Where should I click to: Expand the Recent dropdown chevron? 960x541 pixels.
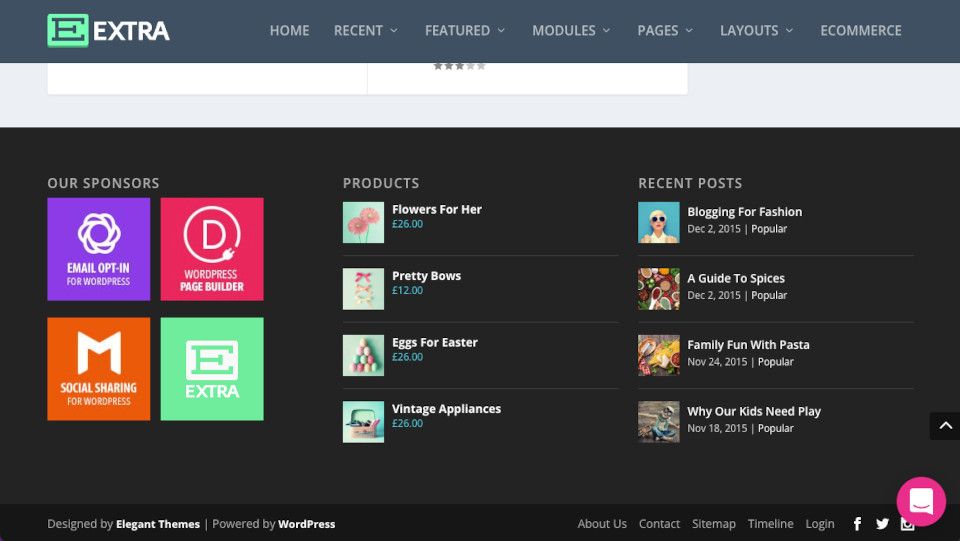point(394,31)
